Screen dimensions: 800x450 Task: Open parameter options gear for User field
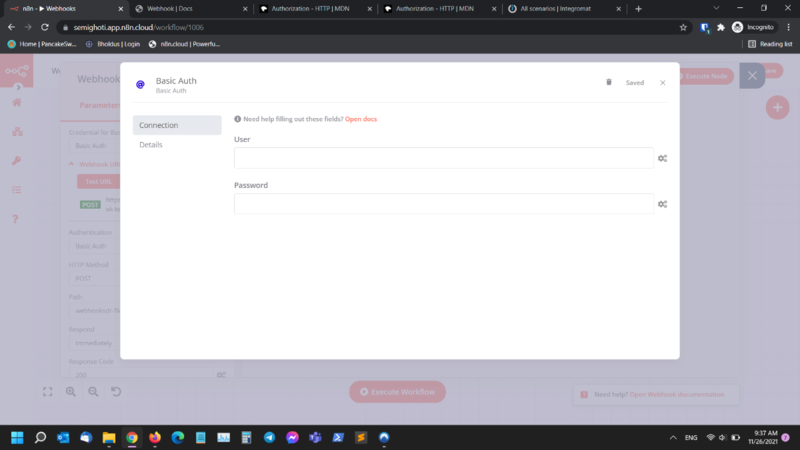(x=662, y=158)
